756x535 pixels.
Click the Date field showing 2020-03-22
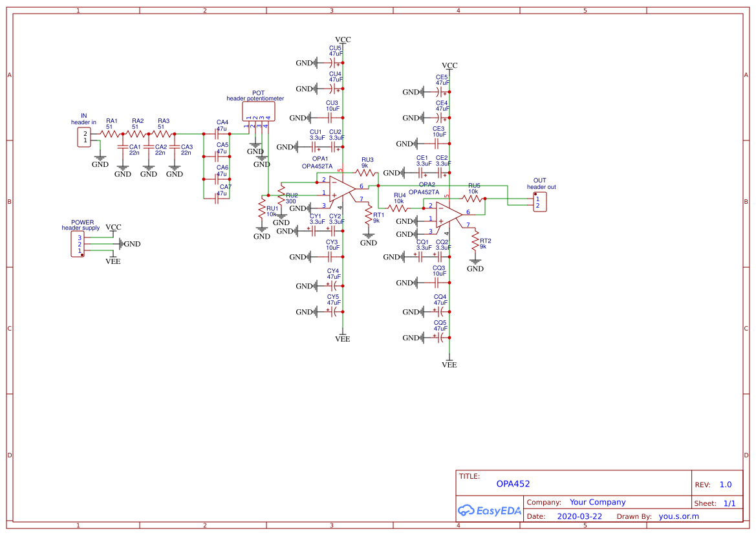(x=578, y=516)
